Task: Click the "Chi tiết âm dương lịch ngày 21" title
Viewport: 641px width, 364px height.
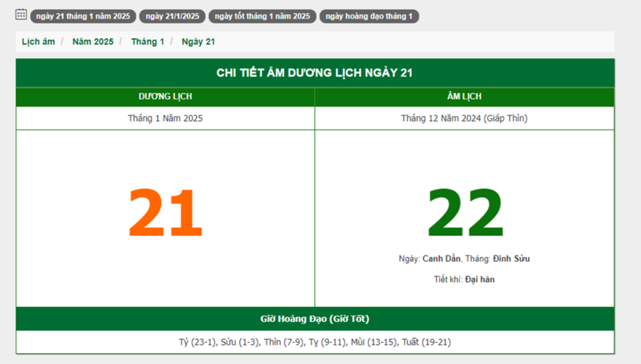Action: tap(314, 73)
